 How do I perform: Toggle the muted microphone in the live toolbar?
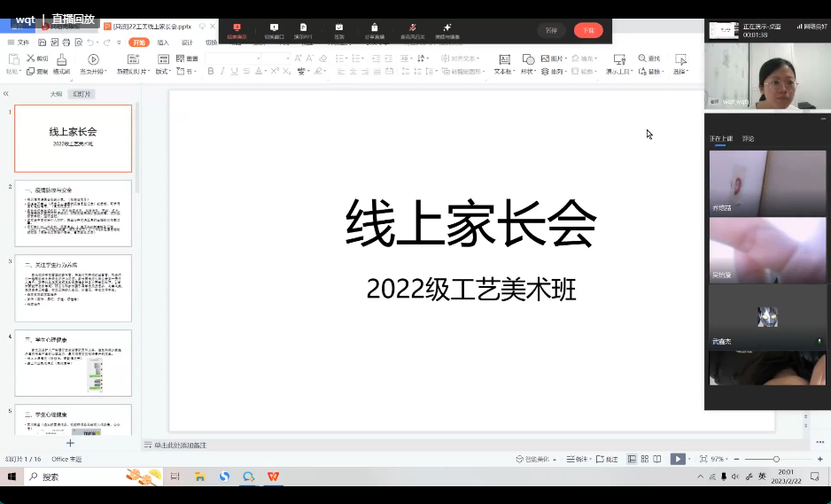click(412, 27)
